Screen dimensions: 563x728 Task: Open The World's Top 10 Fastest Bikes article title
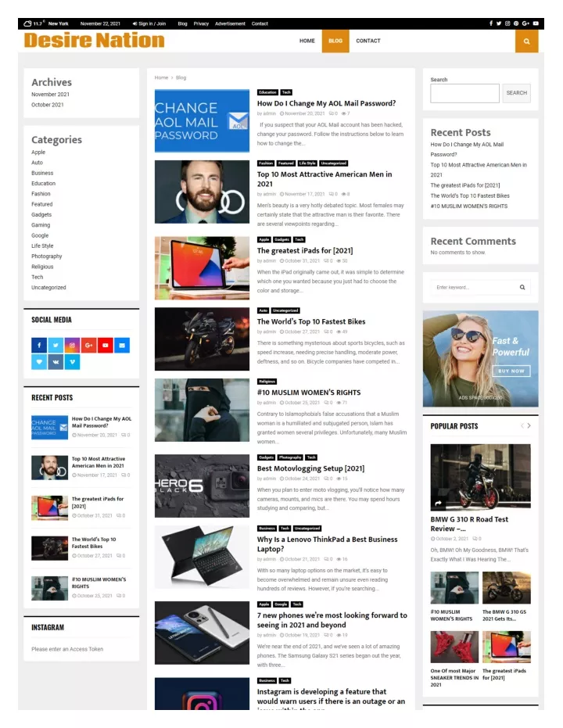[311, 321]
